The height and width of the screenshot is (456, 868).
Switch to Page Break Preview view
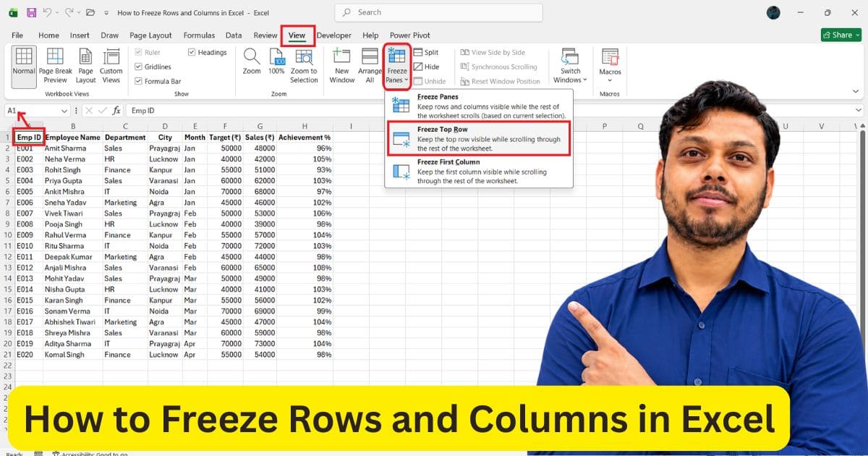pyautogui.click(x=55, y=67)
